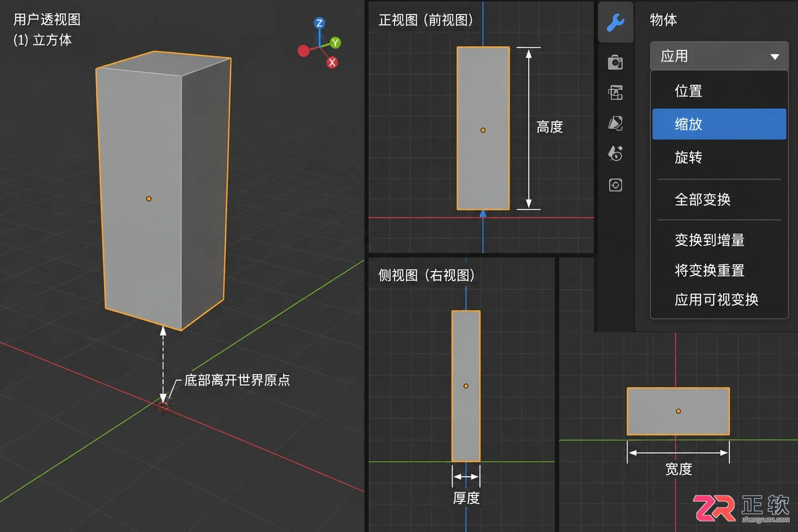Open the blue wrench modifier properties tab
Screen dimensions: 798x532
(616, 23)
